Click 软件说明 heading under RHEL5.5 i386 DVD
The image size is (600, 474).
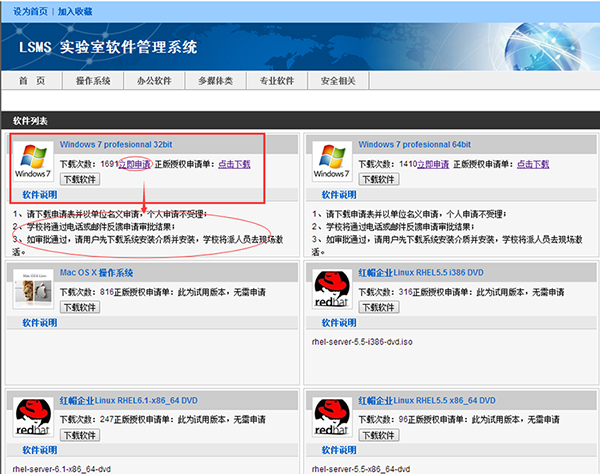(x=339, y=323)
